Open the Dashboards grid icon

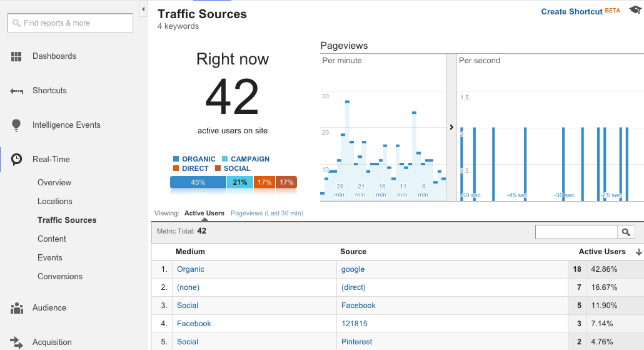pyautogui.click(x=16, y=56)
